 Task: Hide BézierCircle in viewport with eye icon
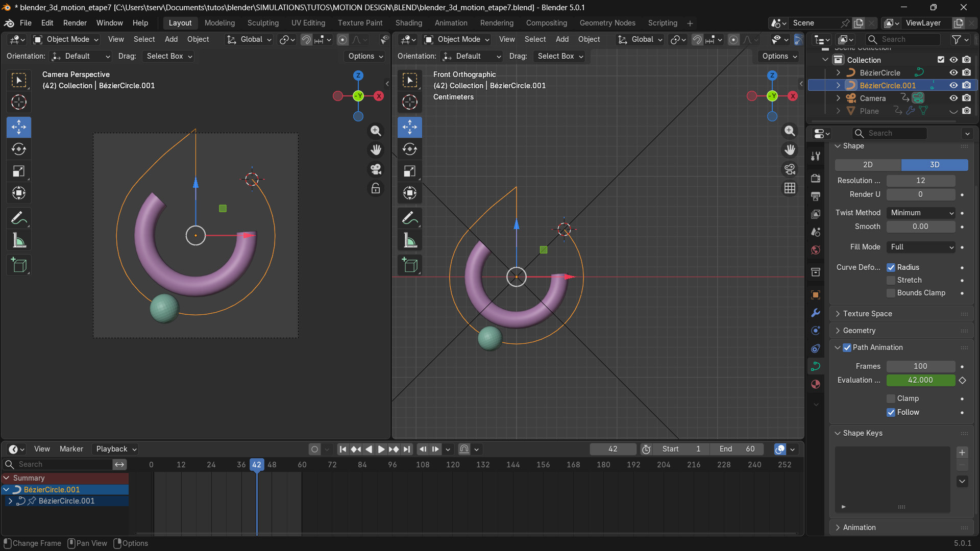pos(953,72)
